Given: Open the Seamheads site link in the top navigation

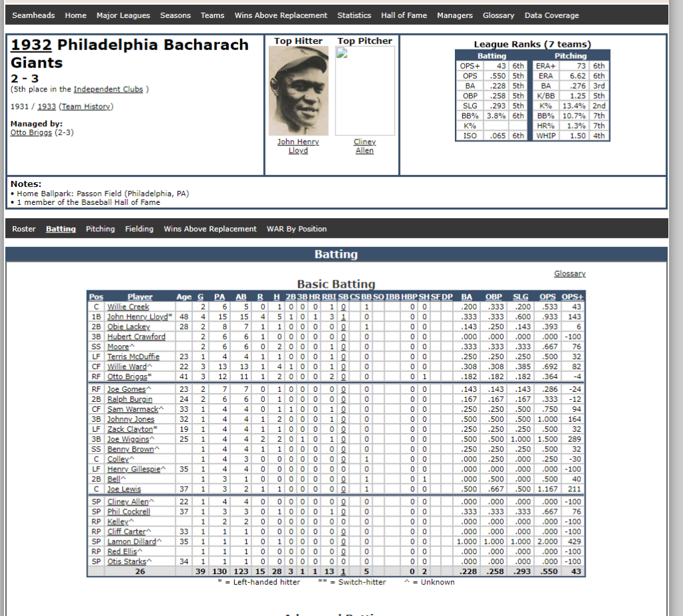Looking at the screenshot, I should (x=33, y=15).
